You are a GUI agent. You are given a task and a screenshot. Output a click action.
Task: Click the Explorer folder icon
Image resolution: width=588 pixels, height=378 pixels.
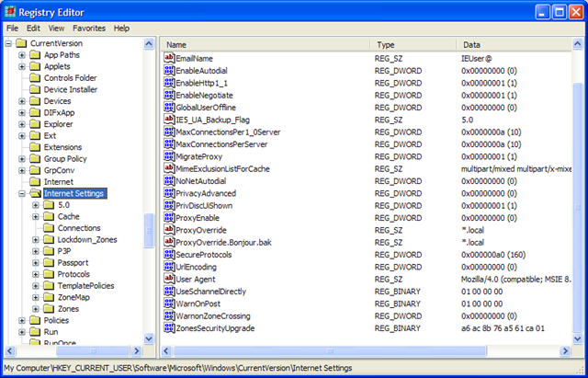pyautogui.click(x=35, y=124)
